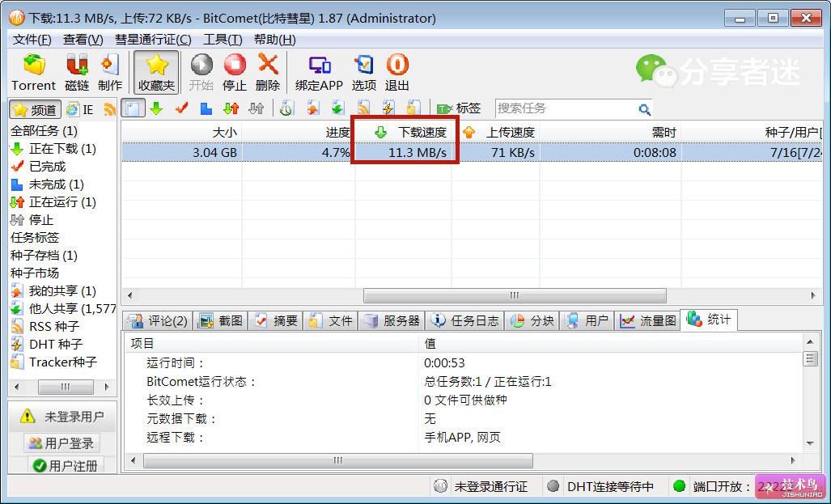Screen dimensions: 831x504
Task: Click DHT连接等待中 status indicator
Action: 600,486
